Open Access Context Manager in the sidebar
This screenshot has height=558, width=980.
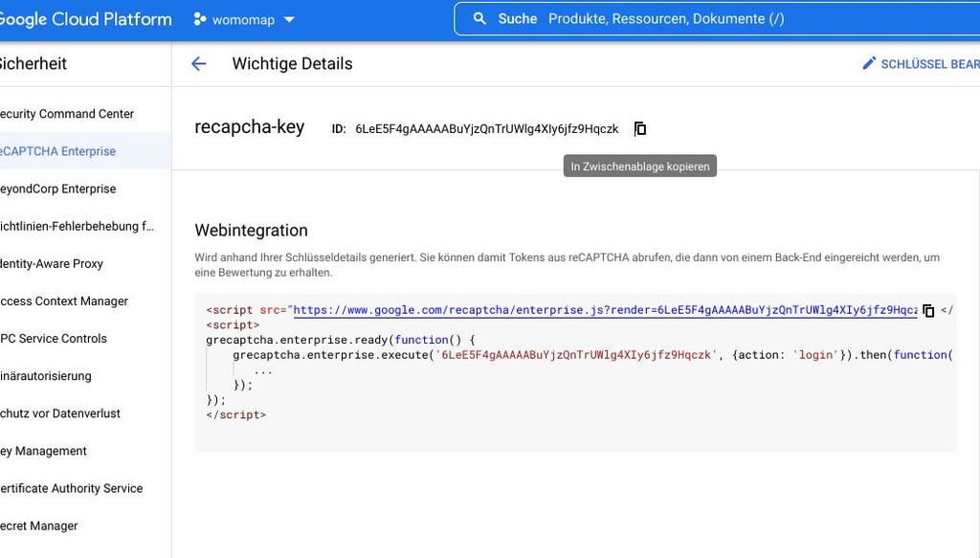pyautogui.click(x=64, y=301)
